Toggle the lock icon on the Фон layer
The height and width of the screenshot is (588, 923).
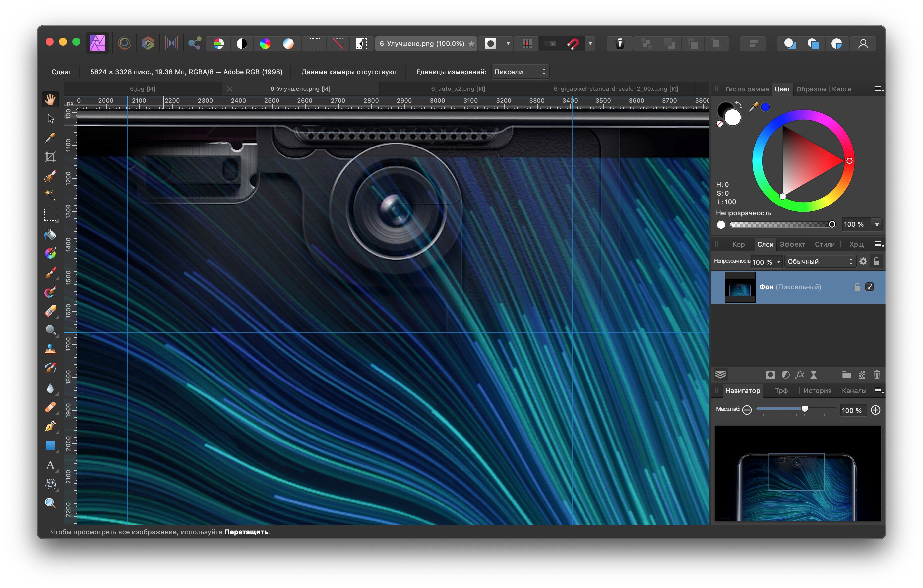pos(857,287)
